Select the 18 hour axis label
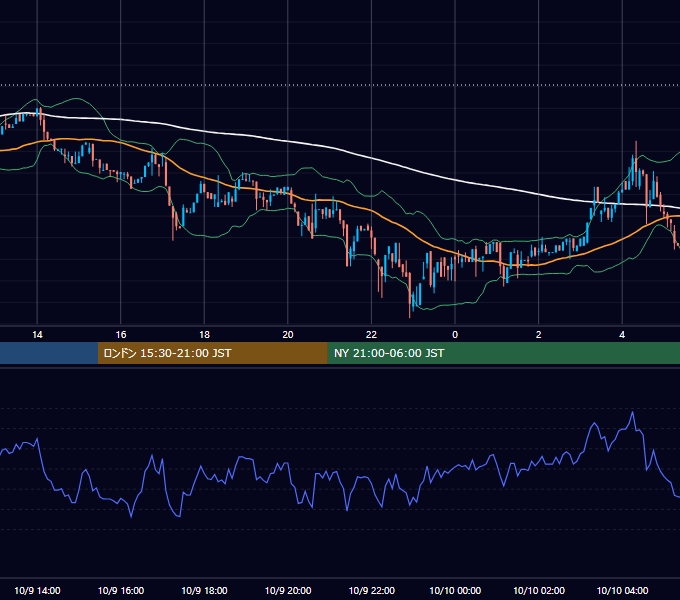 tap(204, 335)
